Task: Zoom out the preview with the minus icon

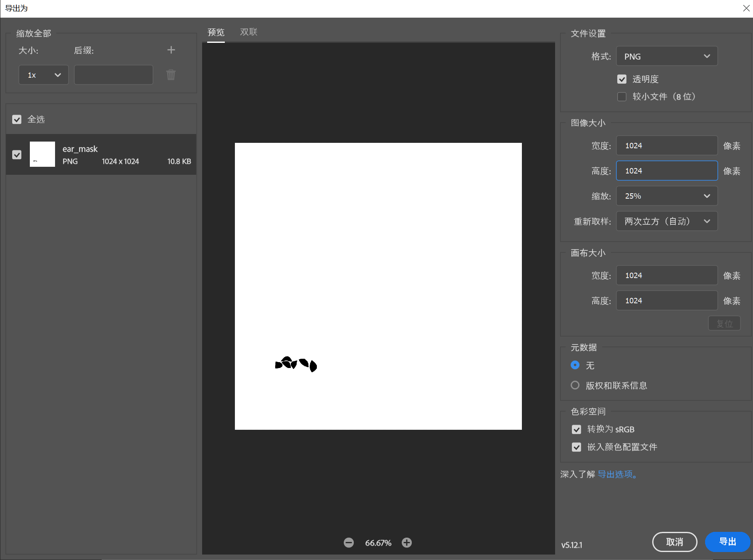Action: [349, 543]
